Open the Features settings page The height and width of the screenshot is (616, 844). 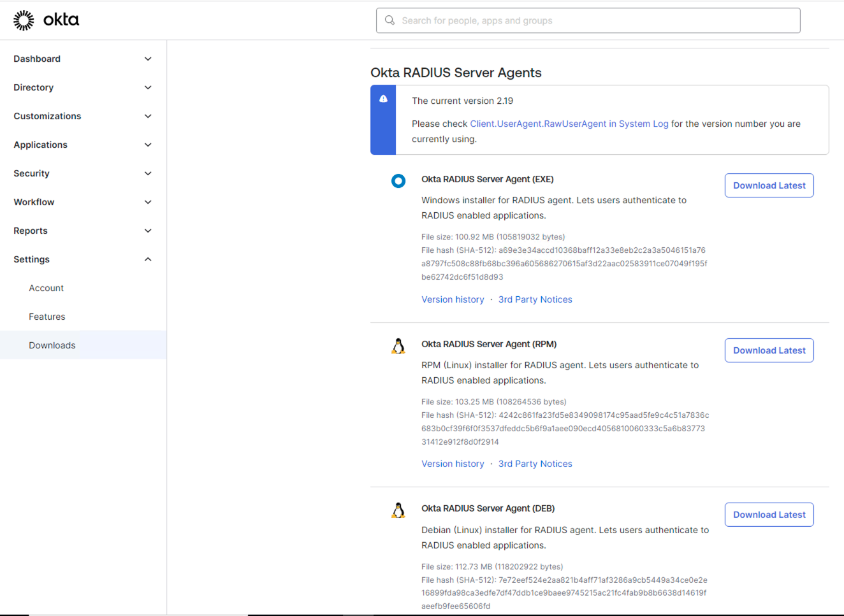tap(47, 317)
